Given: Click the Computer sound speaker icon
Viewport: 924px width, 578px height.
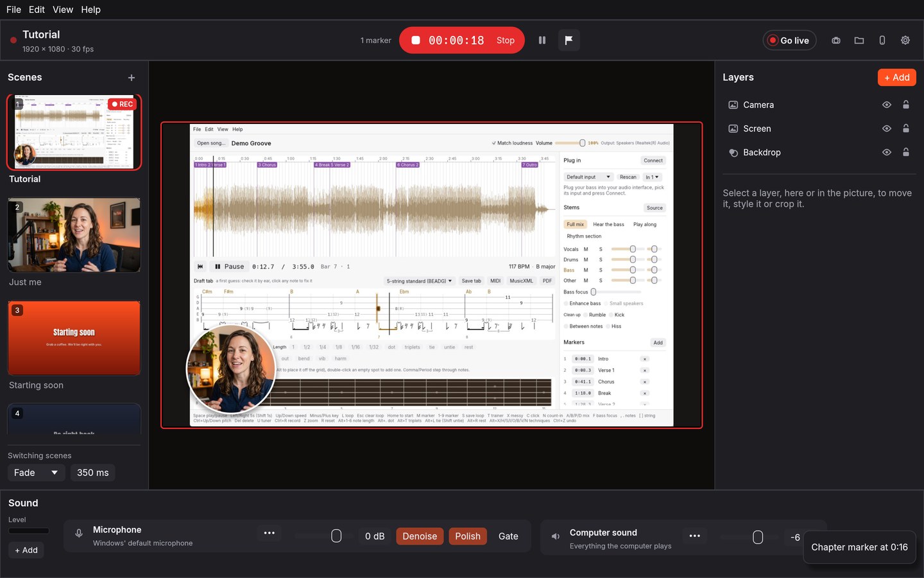Looking at the screenshot, I should coord(556,536).
